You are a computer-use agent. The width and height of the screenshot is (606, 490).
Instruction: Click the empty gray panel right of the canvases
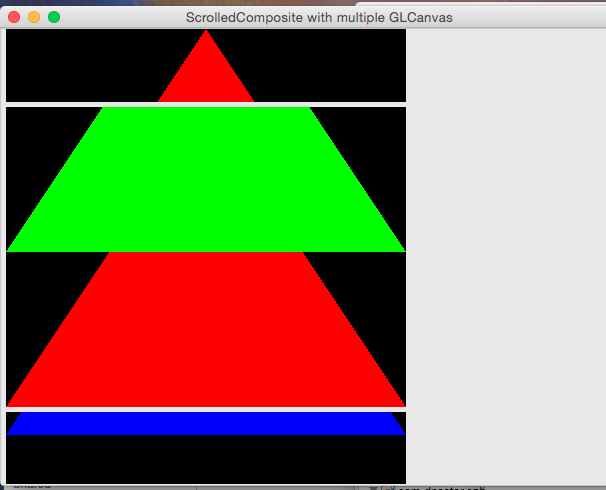point(505,250)
